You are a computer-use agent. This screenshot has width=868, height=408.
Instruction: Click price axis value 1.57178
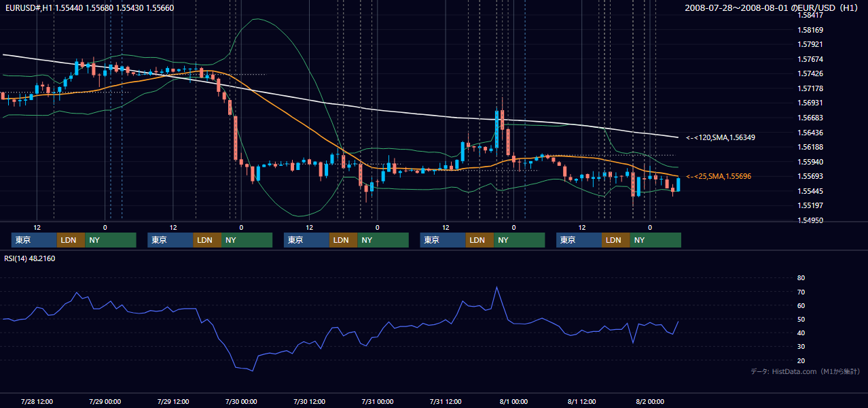point(810,88)
